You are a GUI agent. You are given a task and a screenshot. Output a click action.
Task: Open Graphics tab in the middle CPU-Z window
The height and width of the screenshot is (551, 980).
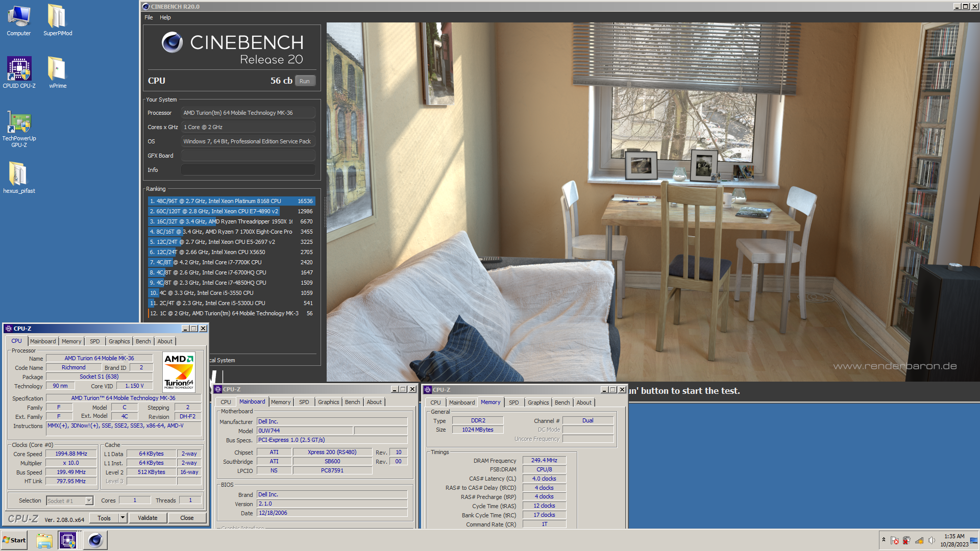(x=329, y=402)
